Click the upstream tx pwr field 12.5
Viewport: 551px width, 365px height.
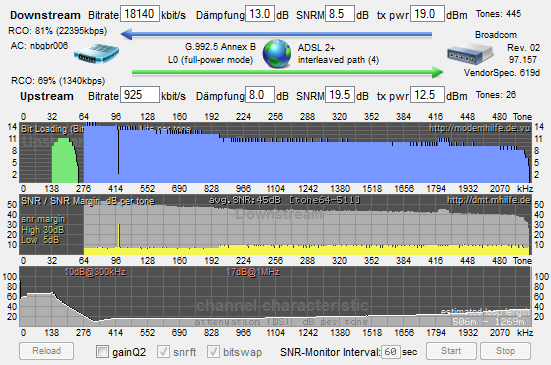pyautogui.click(x=427, y=94)
